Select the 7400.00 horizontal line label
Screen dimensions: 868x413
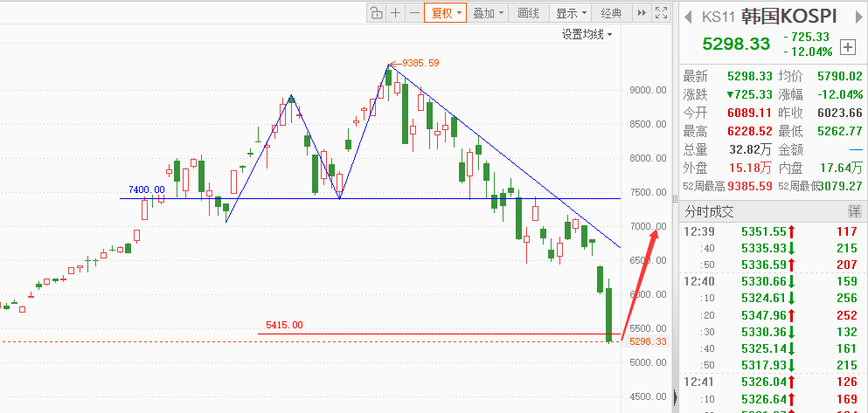[x=147, y=189]
